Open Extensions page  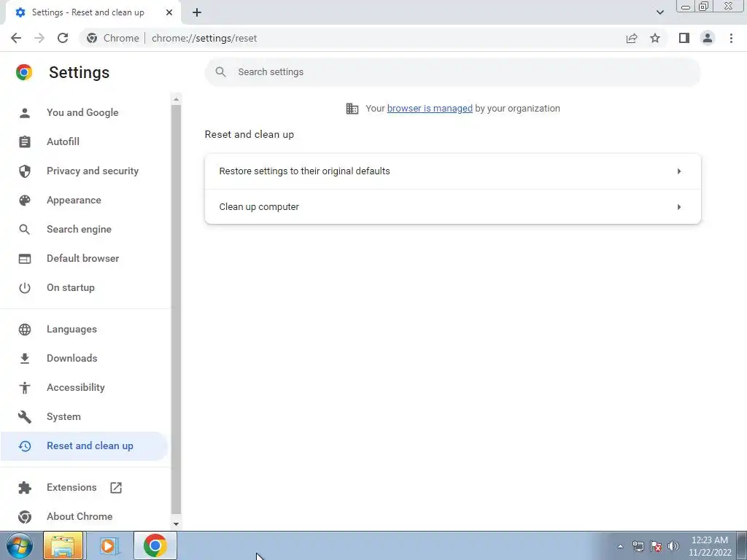83,487
